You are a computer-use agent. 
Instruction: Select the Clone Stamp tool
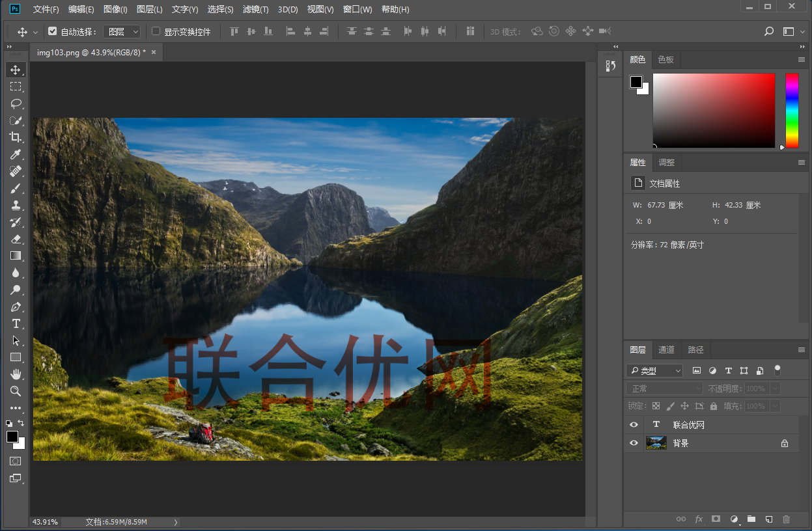[x=16, y=205]
